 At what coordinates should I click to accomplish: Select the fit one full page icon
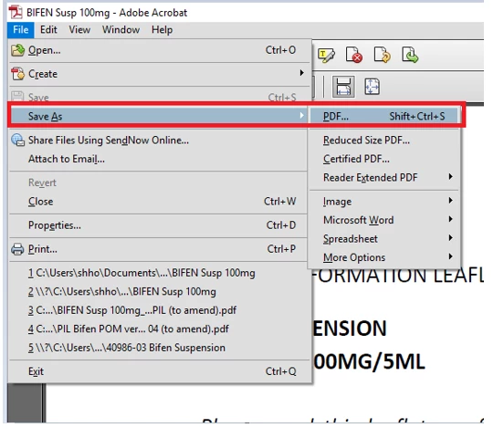372,87
